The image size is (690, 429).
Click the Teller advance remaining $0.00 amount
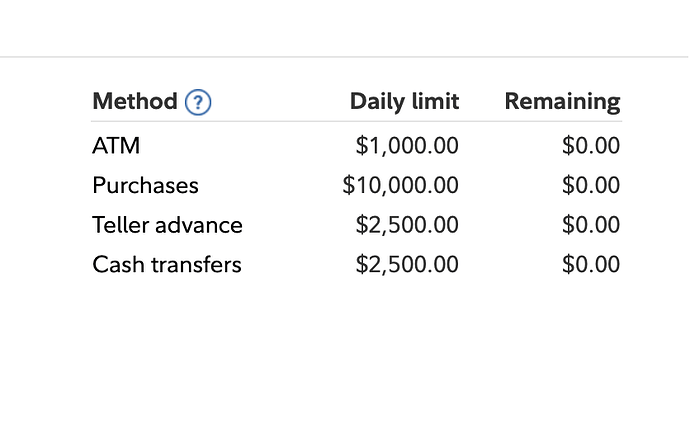(591, 225)
